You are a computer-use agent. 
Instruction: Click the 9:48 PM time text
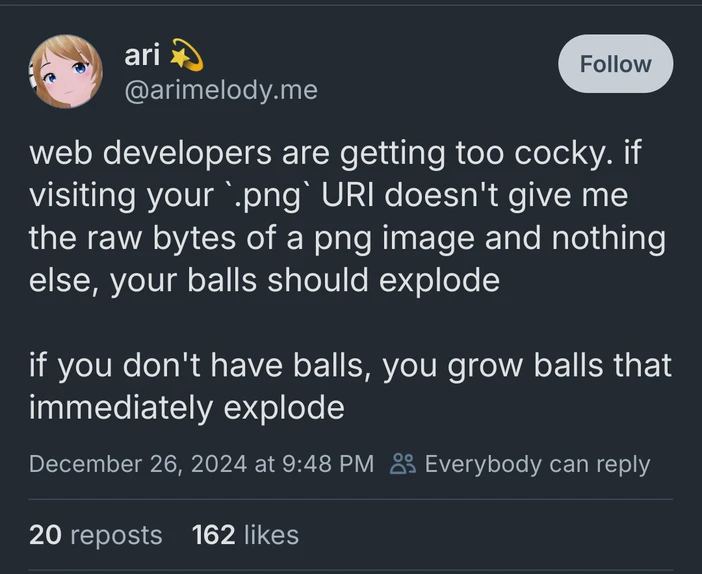coord(329,463)
